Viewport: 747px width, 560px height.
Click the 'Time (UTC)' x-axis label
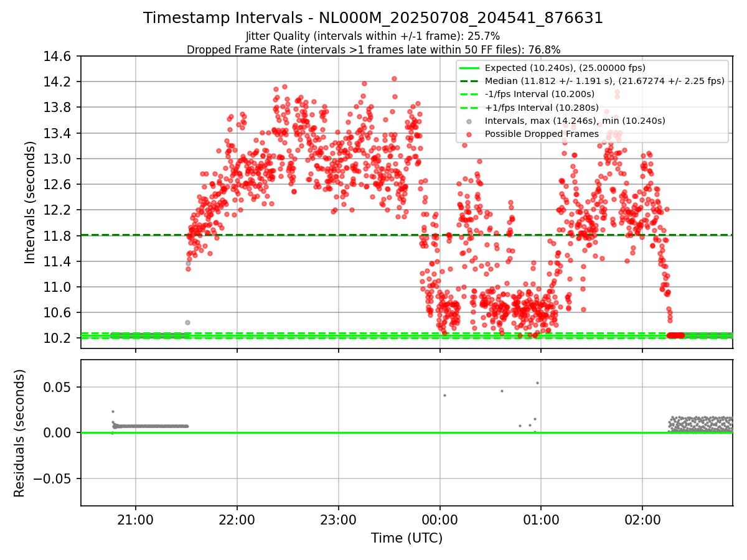pos(406,538)
